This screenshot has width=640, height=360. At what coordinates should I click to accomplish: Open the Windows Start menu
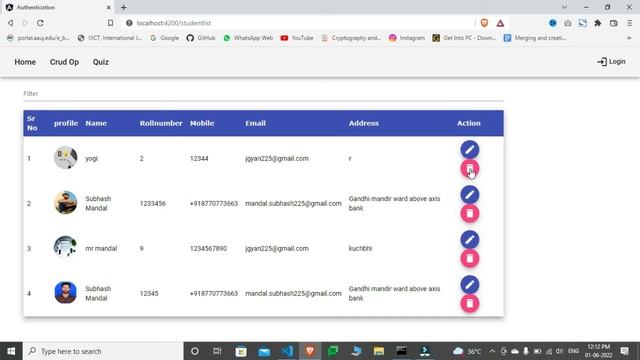tap(11, 351)
